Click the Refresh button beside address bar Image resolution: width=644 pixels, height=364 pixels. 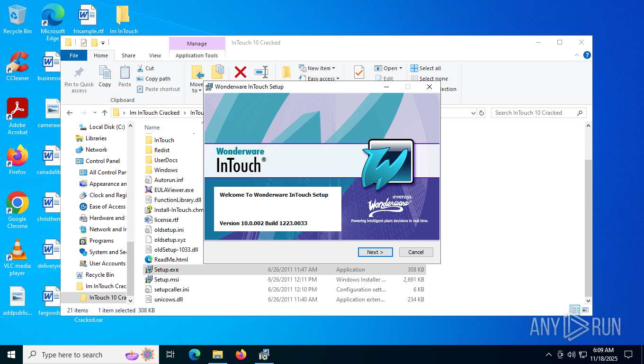pyautogui.click(x=482, y=113)
